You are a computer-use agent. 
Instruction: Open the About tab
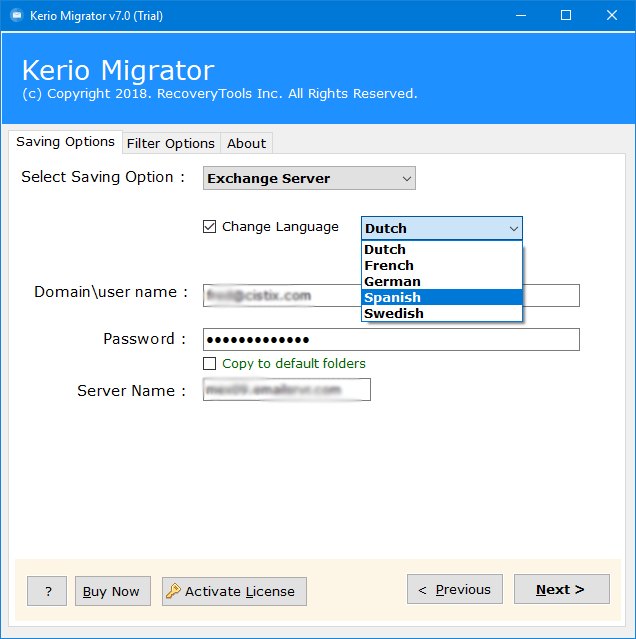(x=246, y=143)
